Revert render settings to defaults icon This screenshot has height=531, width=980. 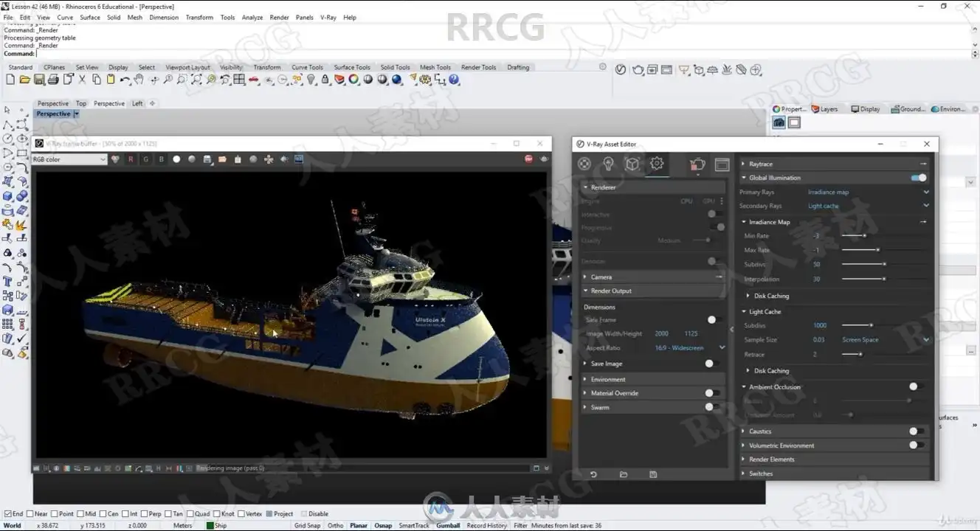[593, 474]
